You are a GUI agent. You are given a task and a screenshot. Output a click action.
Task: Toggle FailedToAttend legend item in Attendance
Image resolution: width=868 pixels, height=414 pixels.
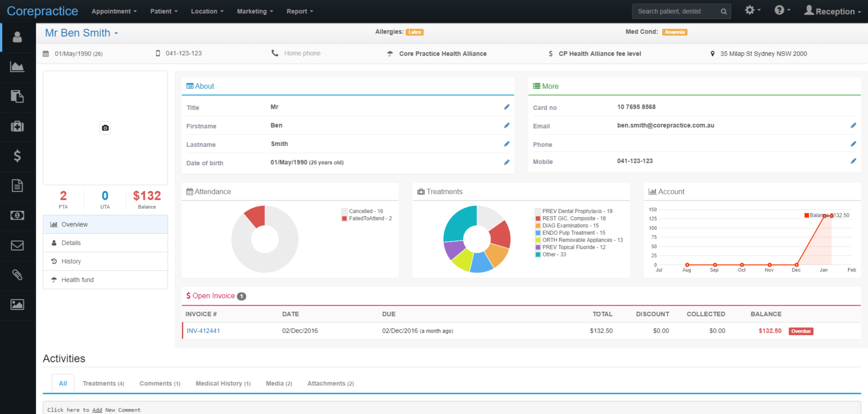pyautogui.click(x=370, y=218)
